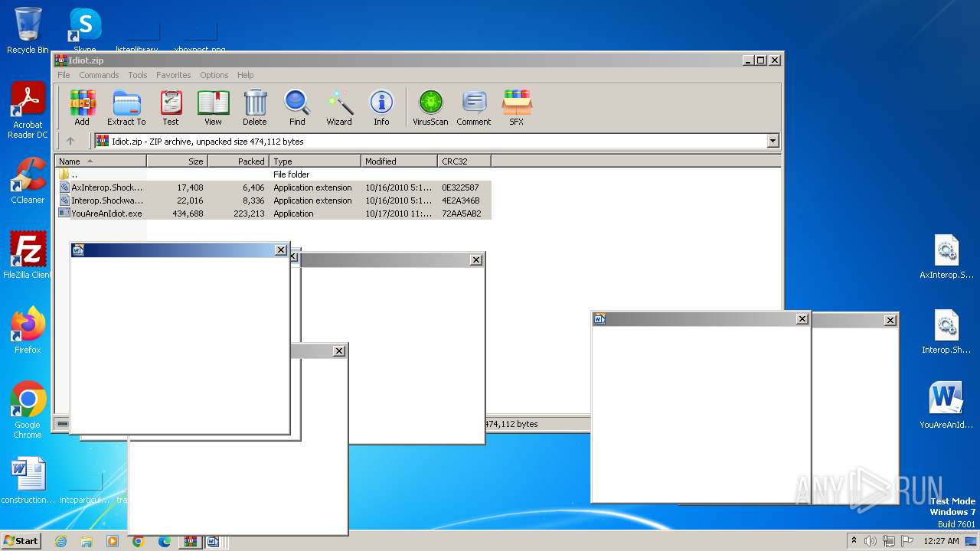Viewport: 980px width, 551px height.
Task: Select the parent folder '..' row
Action: point(273,174)
